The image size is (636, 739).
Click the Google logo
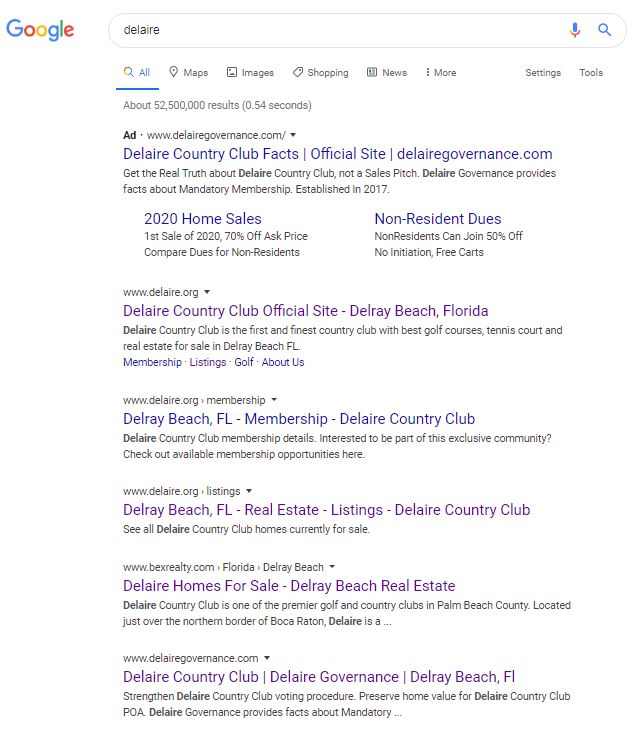40,30
